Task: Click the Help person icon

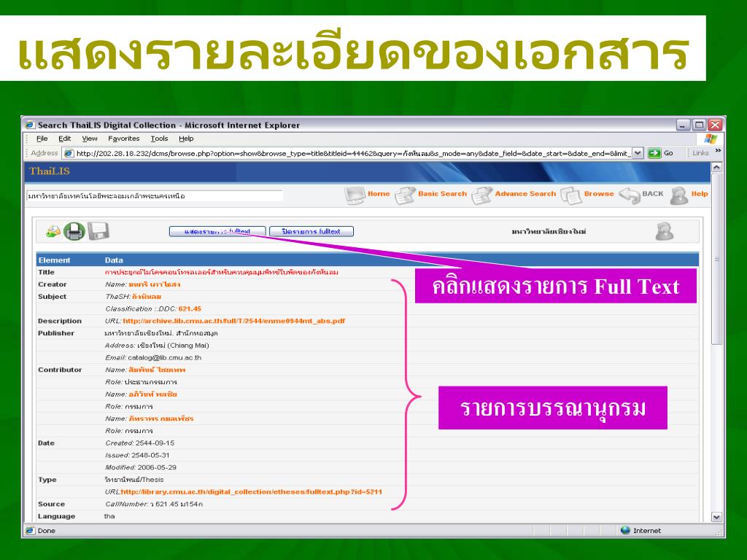Action: point(679,195)
